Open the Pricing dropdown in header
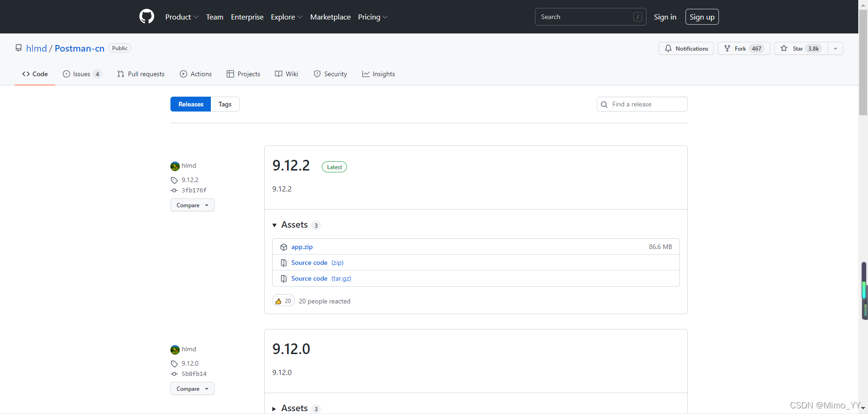868x414 pixels. tap(372, 17)
